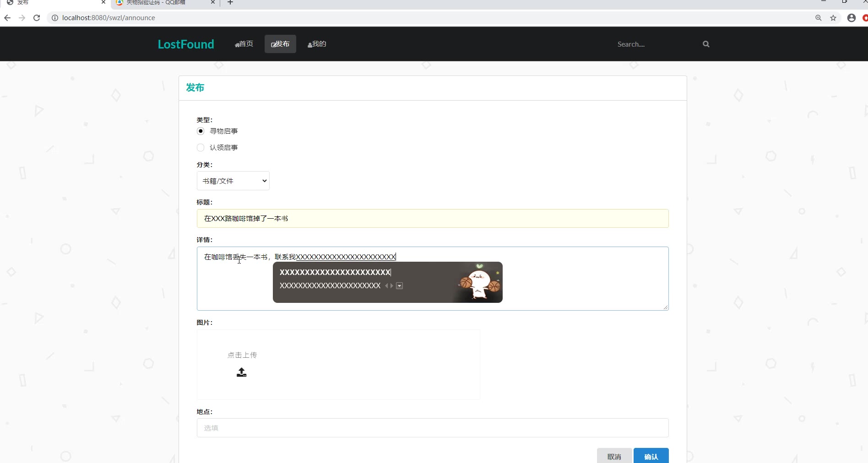Cancel the form with 取消

point(614,456)
